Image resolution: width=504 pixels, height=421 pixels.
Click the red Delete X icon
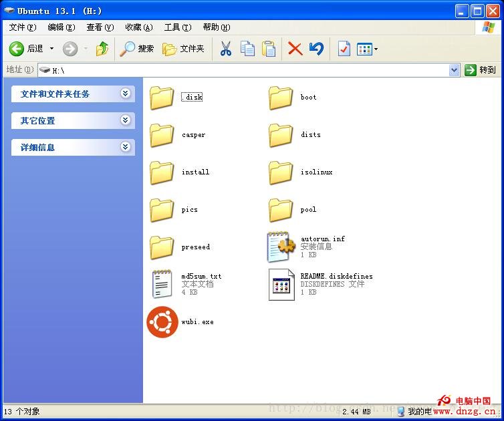coord(295,49)
